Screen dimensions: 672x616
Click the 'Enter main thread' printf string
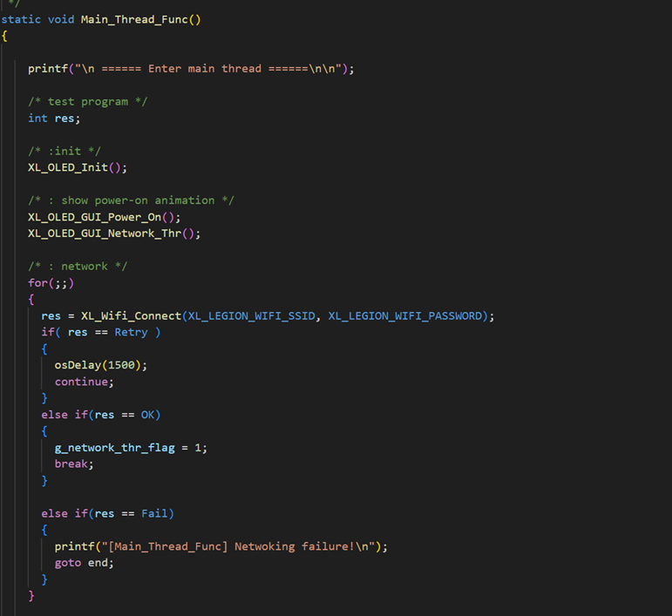207,69
